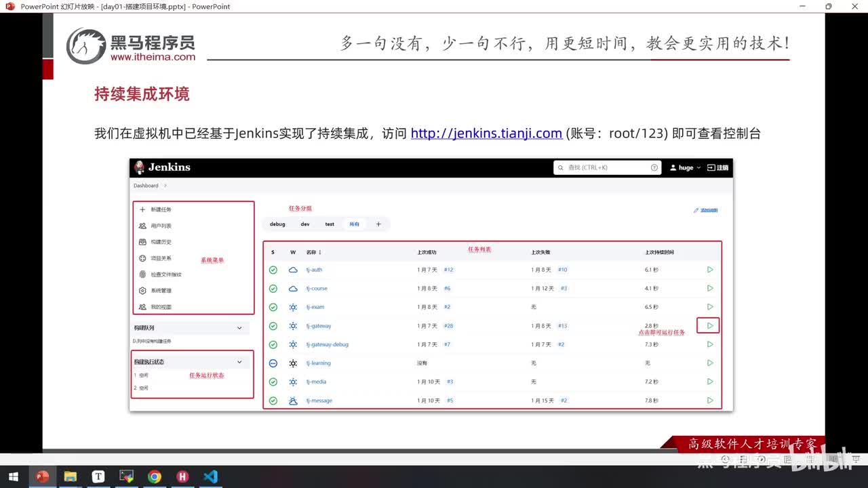
Task: Click the search help question icon
Action: tap(654, 167)
